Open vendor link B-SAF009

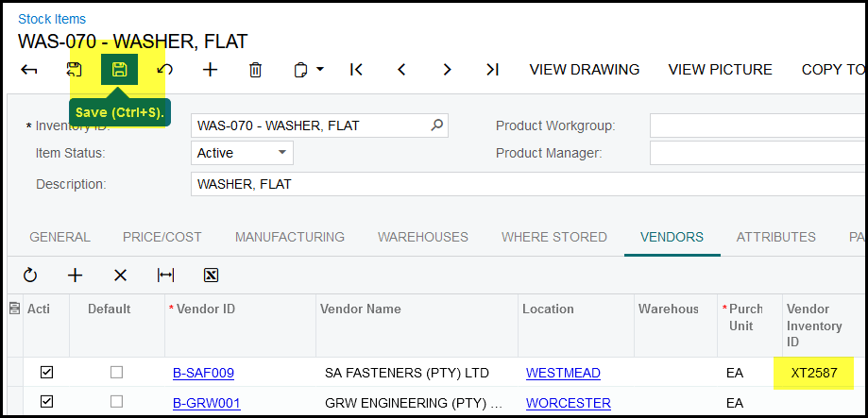(203, 373)
